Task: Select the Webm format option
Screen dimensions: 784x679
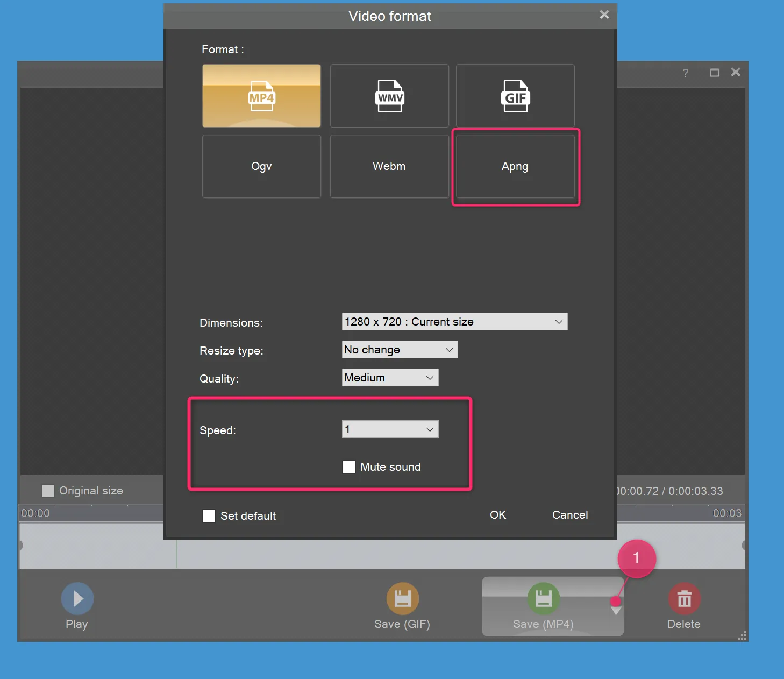Action: [x=389, y=166]
